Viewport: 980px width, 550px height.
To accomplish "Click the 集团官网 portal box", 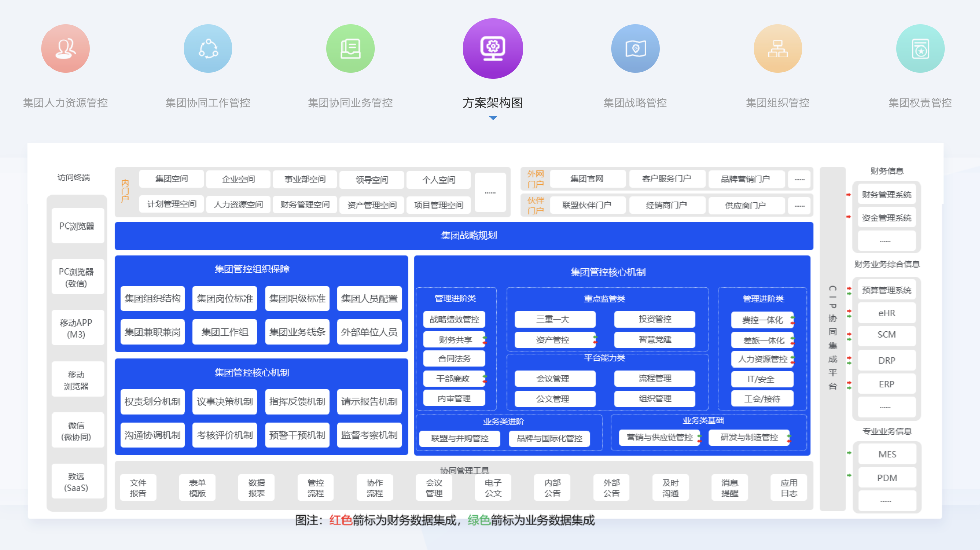I will pos(586,179).
